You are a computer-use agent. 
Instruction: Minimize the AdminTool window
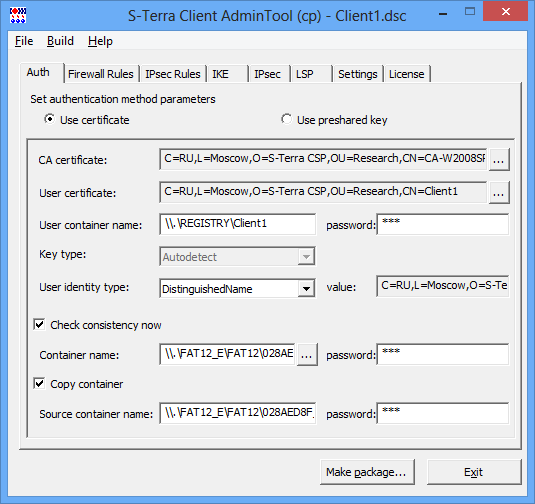pos(443,14)
